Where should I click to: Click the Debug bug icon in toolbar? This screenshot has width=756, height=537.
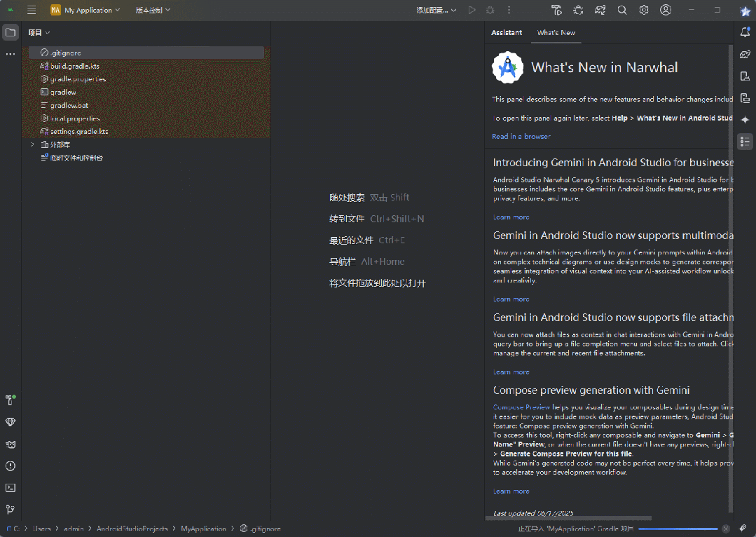click(490, 10)
